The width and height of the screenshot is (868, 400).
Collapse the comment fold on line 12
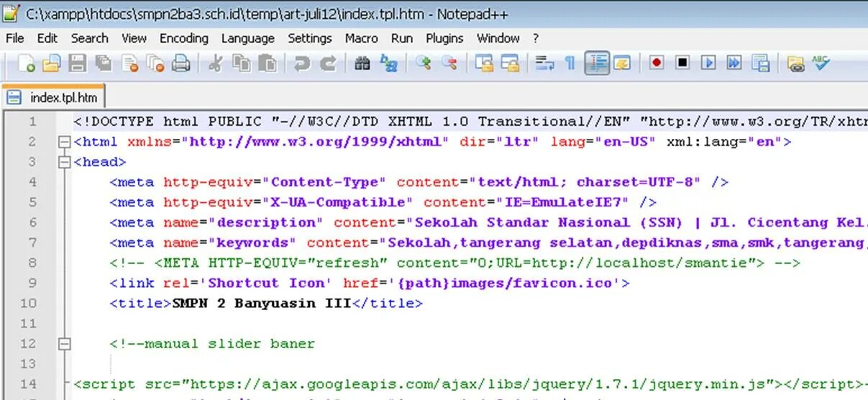pyautogui.click(x=65, y=344)
